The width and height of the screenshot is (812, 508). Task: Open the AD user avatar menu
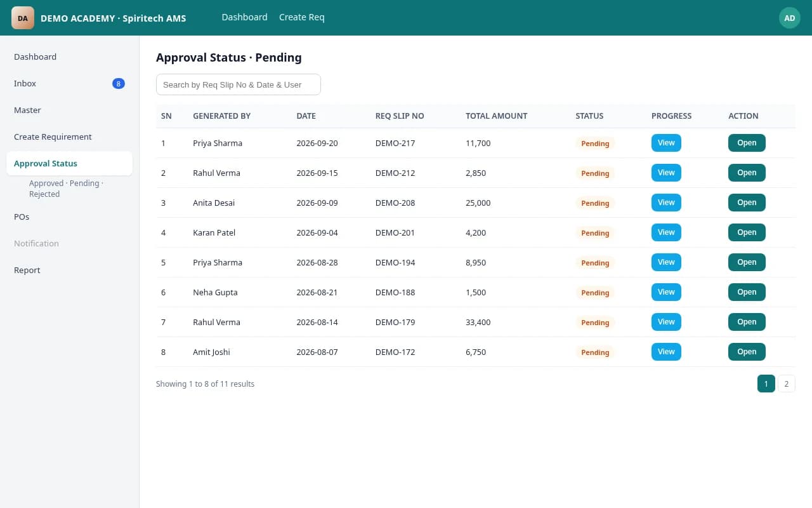[789, 18]
